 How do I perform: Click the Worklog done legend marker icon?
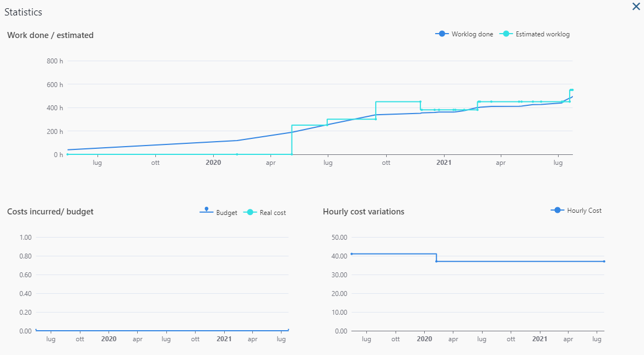442,34
